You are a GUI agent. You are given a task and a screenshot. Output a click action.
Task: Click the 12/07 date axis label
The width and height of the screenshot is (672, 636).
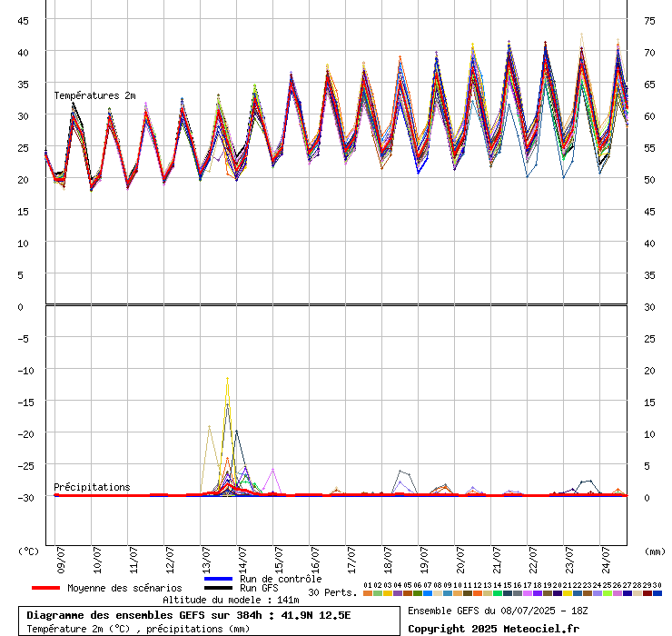[170, 560]
